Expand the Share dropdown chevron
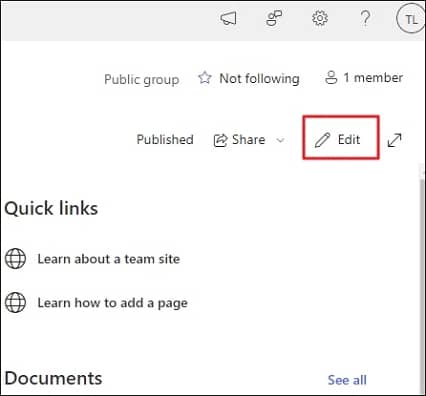Viewport: 426px width, 396px height. pos(281,140)
